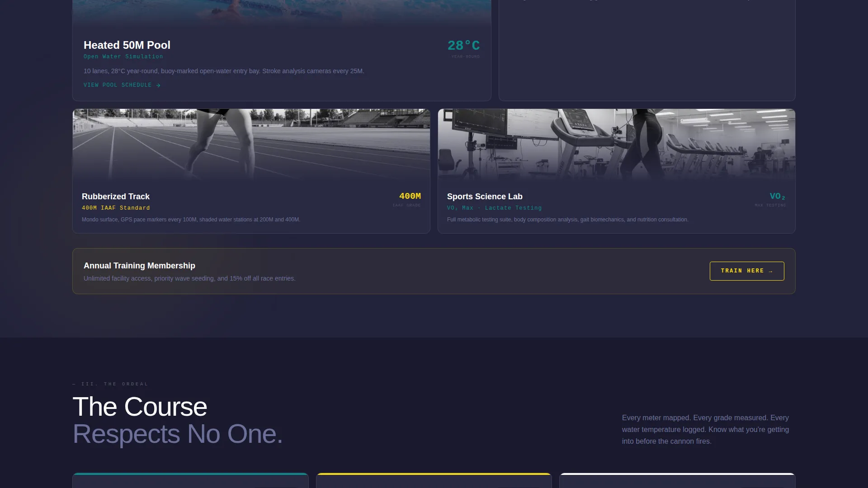This screenshot has width=868, height=488.
Task: Click the Every meter mapped paragraph
Action: coord(705,429)
